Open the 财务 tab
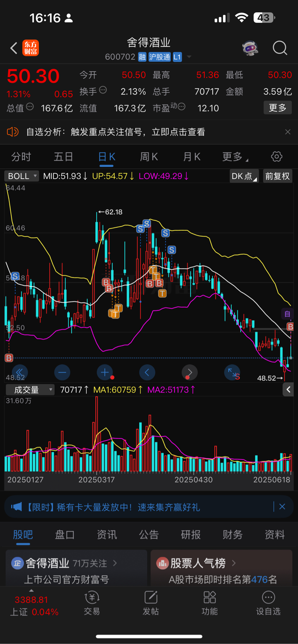Screen dimensions: 298x644 coord(233,535)
